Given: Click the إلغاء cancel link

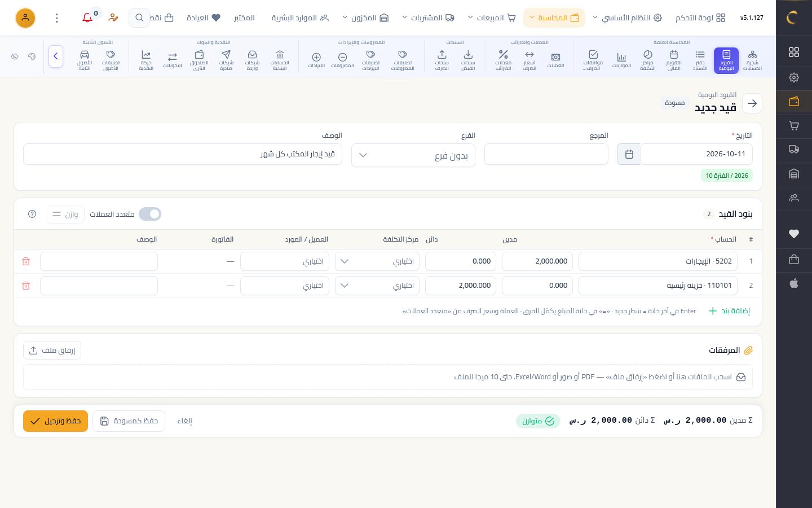Looking at the screenshot, I should [x=184, y=421].
